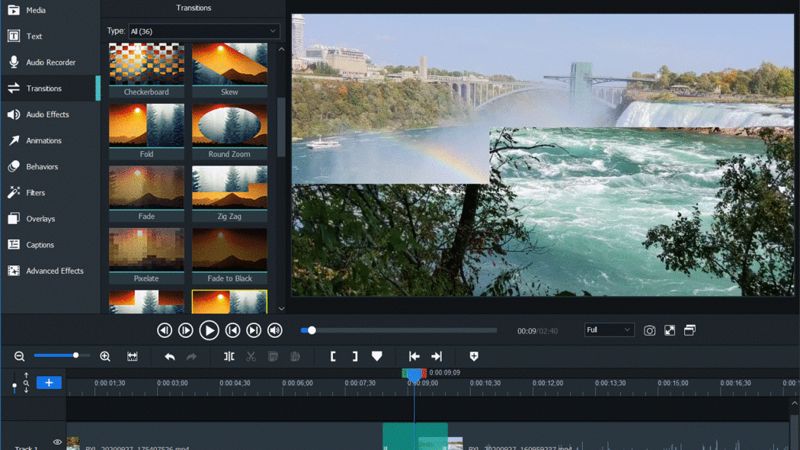
Task: Jump to previous clip button
Action: 233,331
